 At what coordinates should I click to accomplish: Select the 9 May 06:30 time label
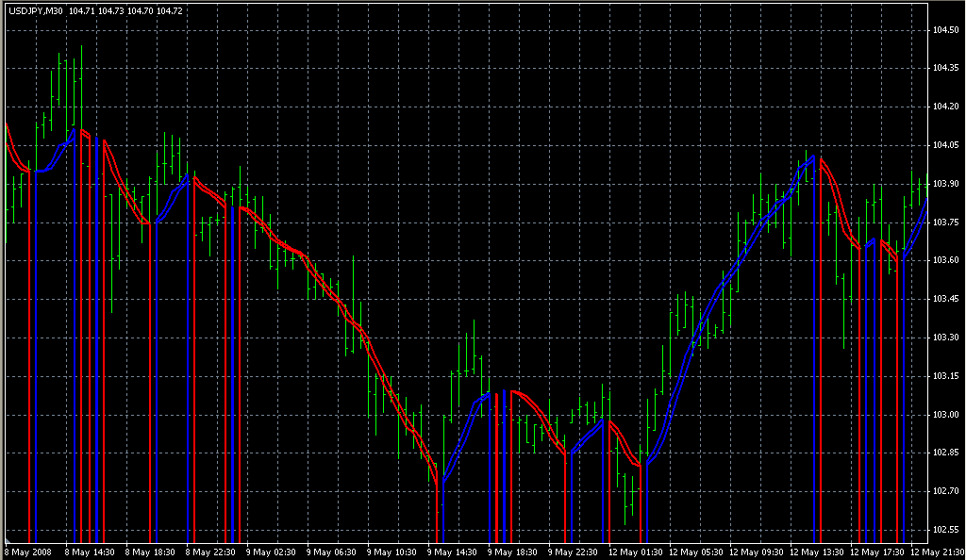(331, 552)
